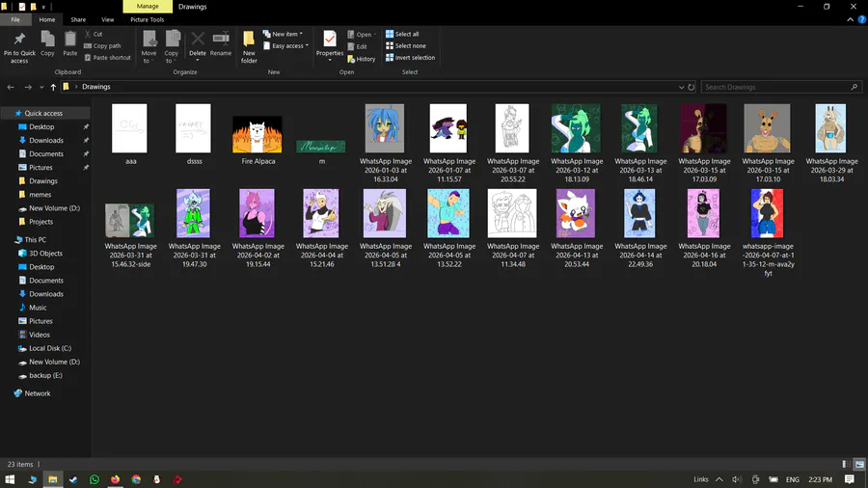Click the ENG language indicator

tap(792, 479)
